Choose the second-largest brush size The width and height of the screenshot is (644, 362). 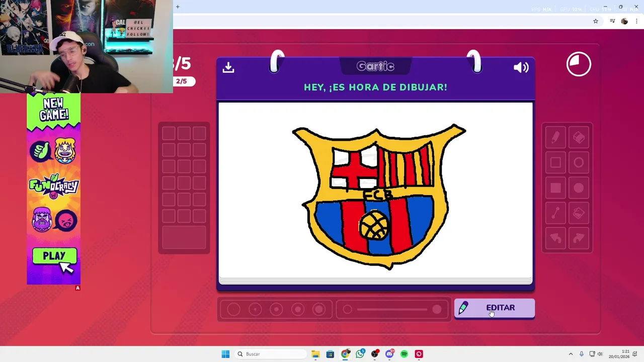298,310
